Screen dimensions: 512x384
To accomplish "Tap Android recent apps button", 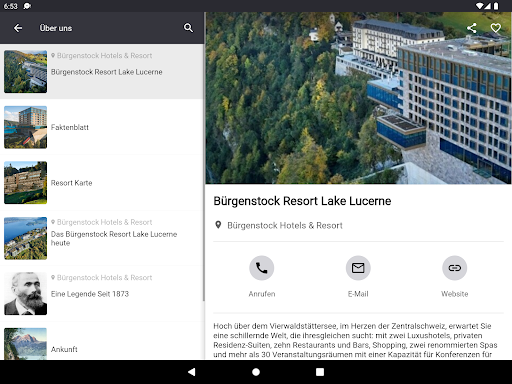I will (x=320, y=372).
